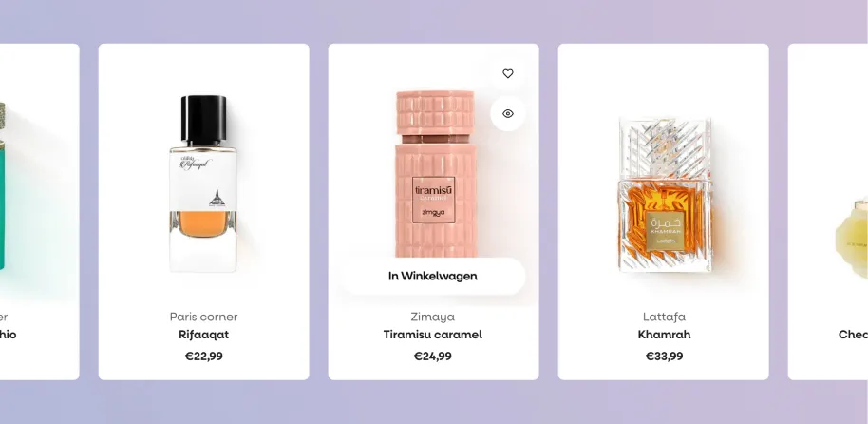
Task: Visit the Paris corner brand link
Action: [x=204, y=317]
